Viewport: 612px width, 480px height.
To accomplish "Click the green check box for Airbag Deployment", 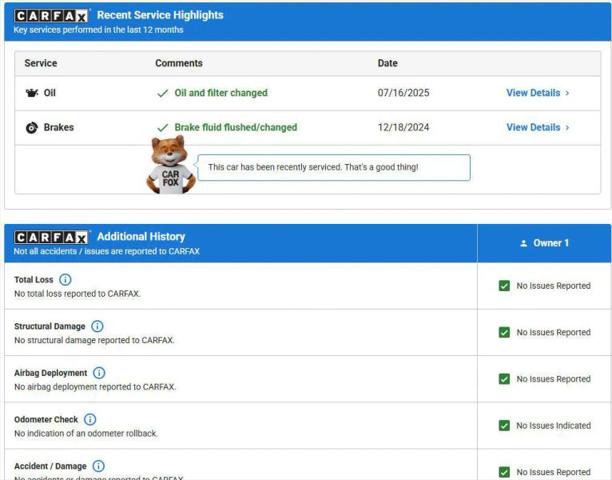I will 504,379.
